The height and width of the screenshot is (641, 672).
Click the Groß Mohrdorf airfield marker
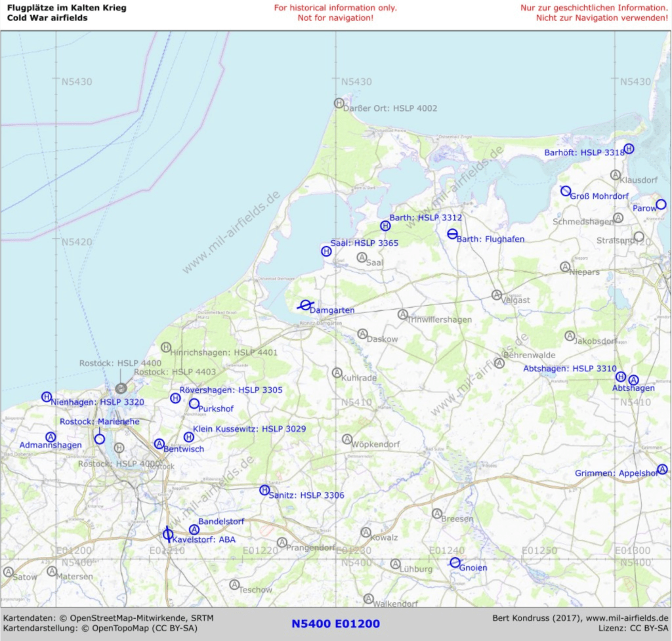pyautogui.click(x=565, y=191)
